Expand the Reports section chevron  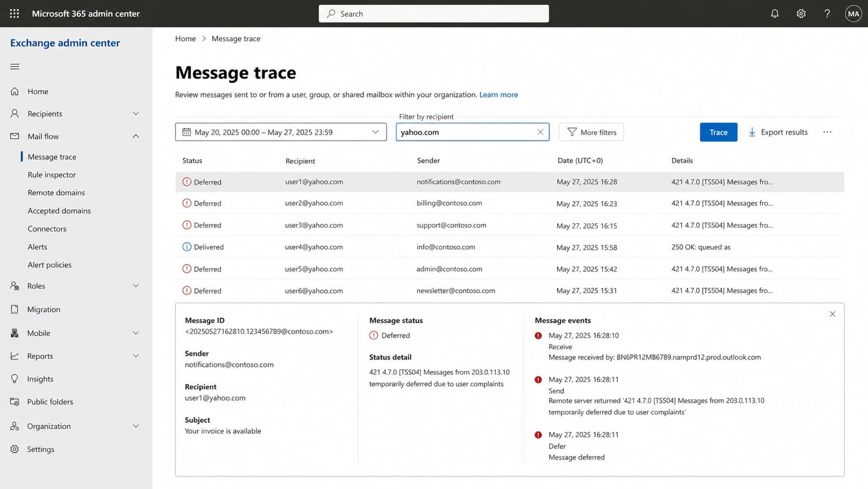tap(136, 356)
